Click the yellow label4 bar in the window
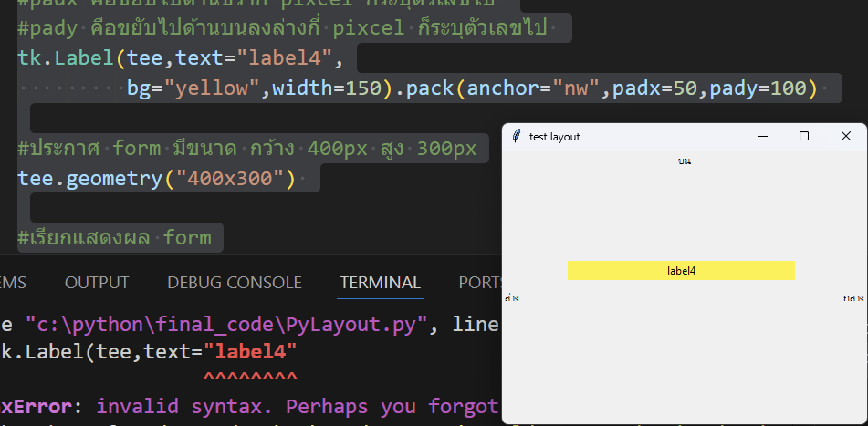The height and width of the screenshot is (426, 868). point(681,271)
